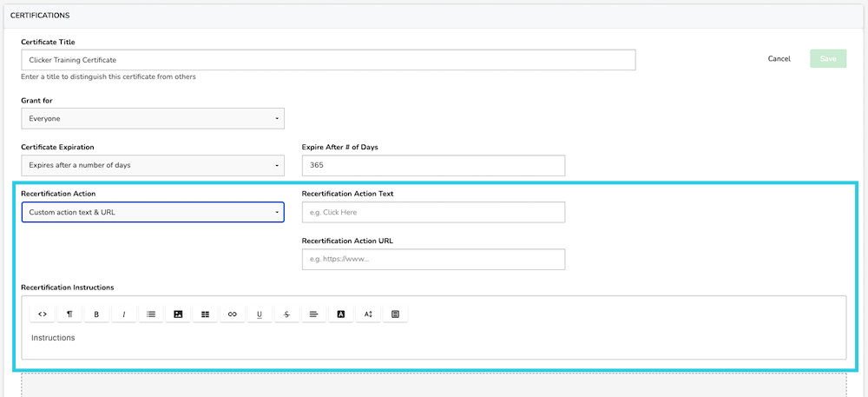Screen dimensions: 868x397
Task: Apply italic formatting to instructions
Action: pyautogui.click(x=124, y=314)
